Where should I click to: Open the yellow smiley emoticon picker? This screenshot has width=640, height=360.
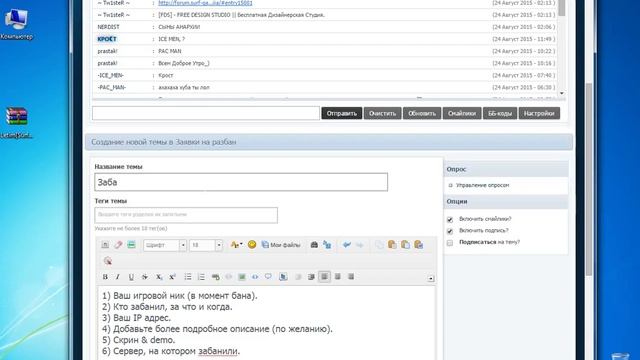pos(252,244)
